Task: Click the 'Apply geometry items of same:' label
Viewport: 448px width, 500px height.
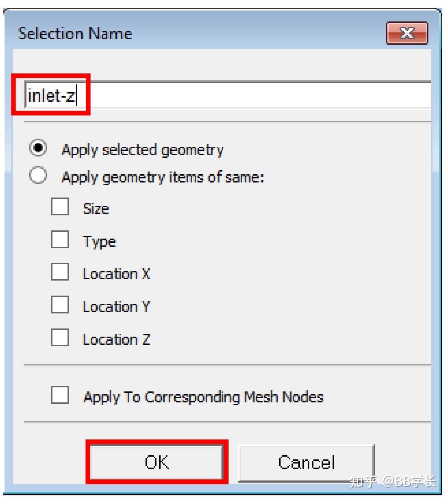Action: [163, 177]
